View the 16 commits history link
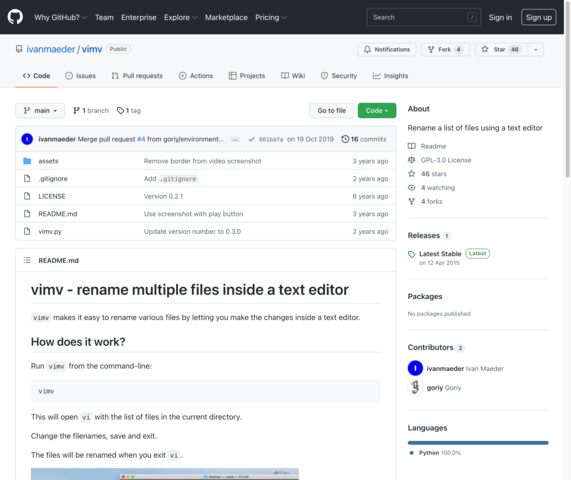571x480 pixels. coord(364,139)
